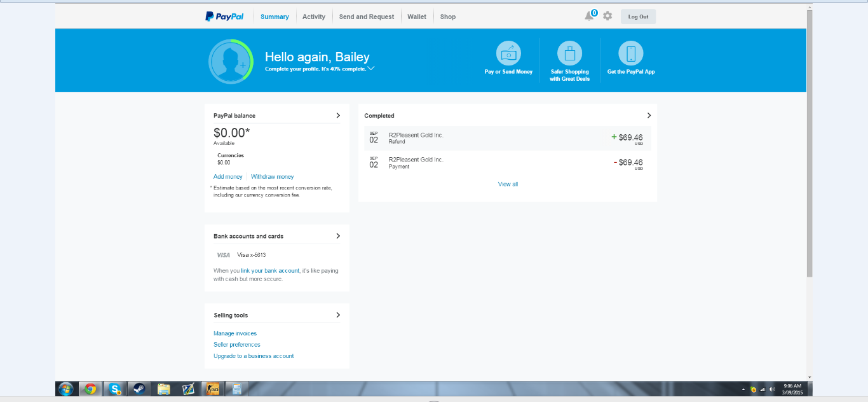This screenshot has width=868, height=402.
Task: Click the network signal tray icon
Action: (x=763, y=389)
